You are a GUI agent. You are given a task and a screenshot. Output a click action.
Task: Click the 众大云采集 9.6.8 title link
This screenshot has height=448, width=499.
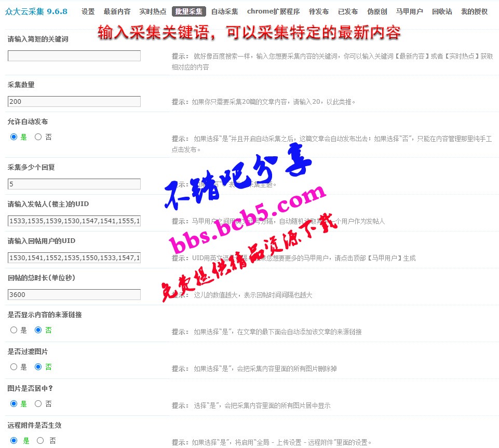click(36, 11)
